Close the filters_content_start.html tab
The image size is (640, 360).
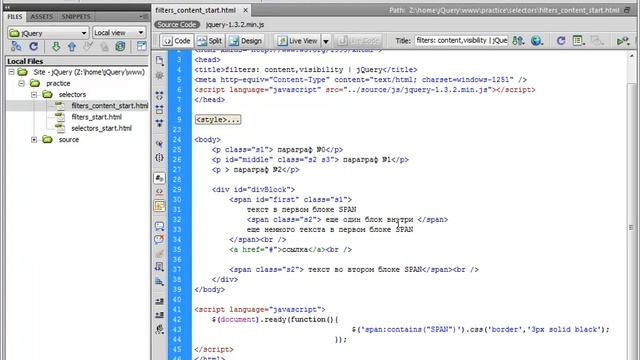click(x=245, y=10)
